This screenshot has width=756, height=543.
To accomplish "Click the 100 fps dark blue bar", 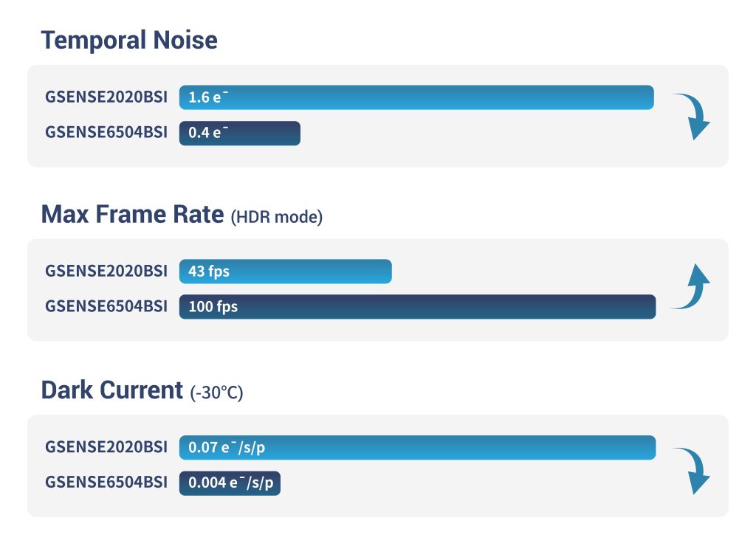I will click(x=417, y=306).
